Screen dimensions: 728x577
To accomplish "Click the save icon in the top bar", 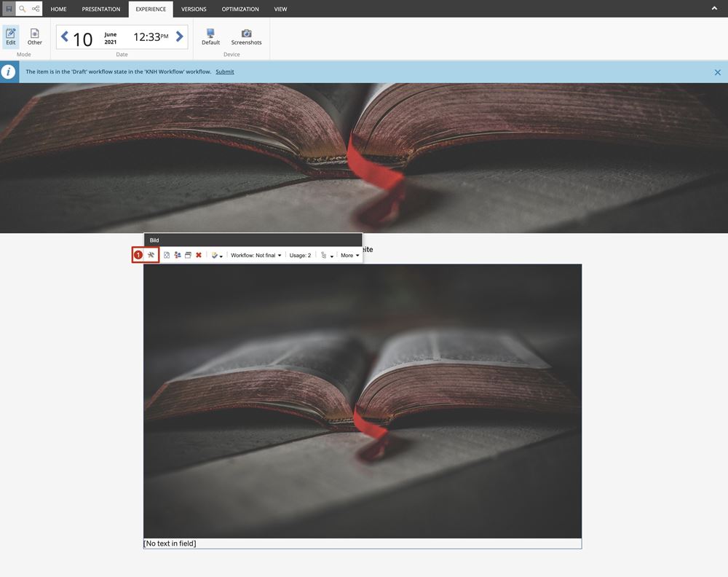I will pos(9,9).
